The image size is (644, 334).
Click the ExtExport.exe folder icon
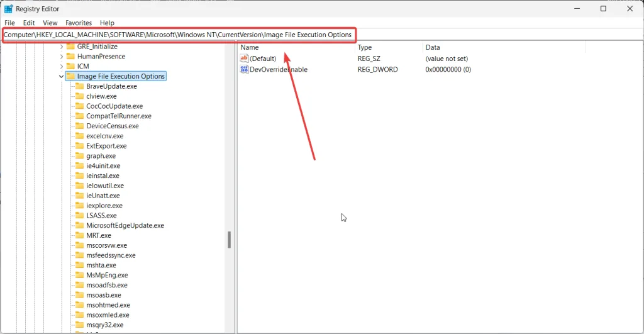point(80,146)
